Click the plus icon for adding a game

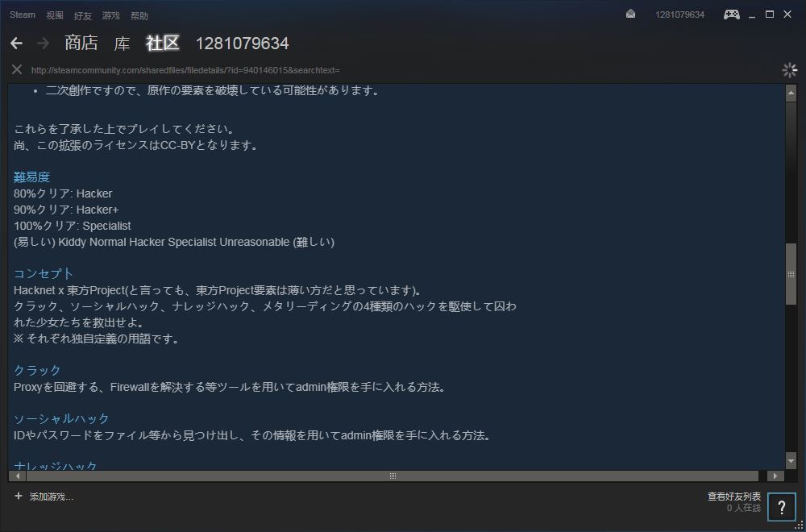click(x=19, y=496)
